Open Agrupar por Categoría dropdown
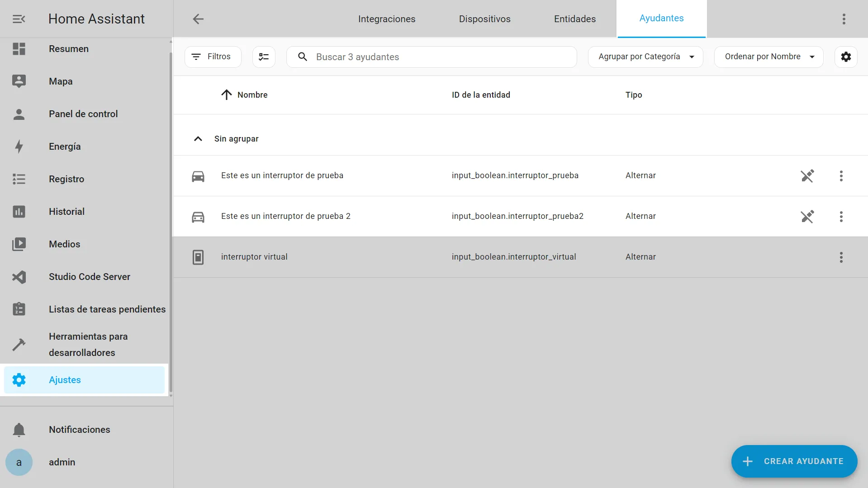This screenshot has width=868, height=488. point(645,57)
